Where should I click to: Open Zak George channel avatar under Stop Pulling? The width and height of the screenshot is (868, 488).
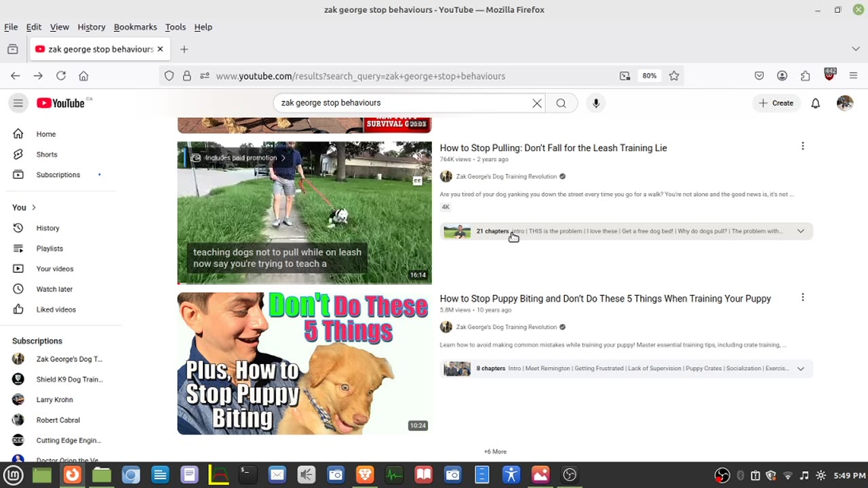click(446, 176)
